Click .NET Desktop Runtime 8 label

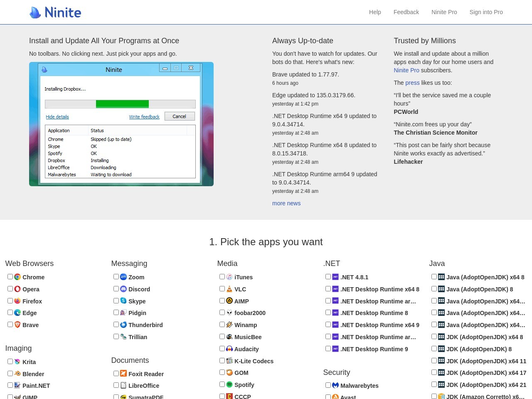374,313
